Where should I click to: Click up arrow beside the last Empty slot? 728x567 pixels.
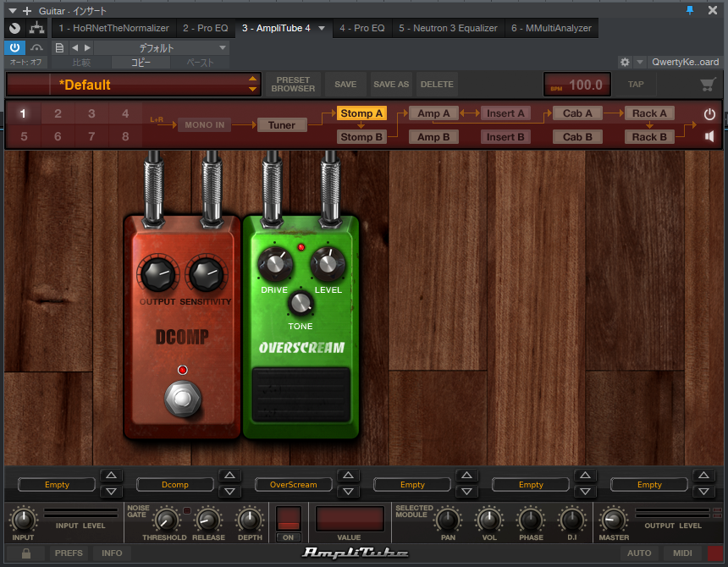[x=703, y=475]
